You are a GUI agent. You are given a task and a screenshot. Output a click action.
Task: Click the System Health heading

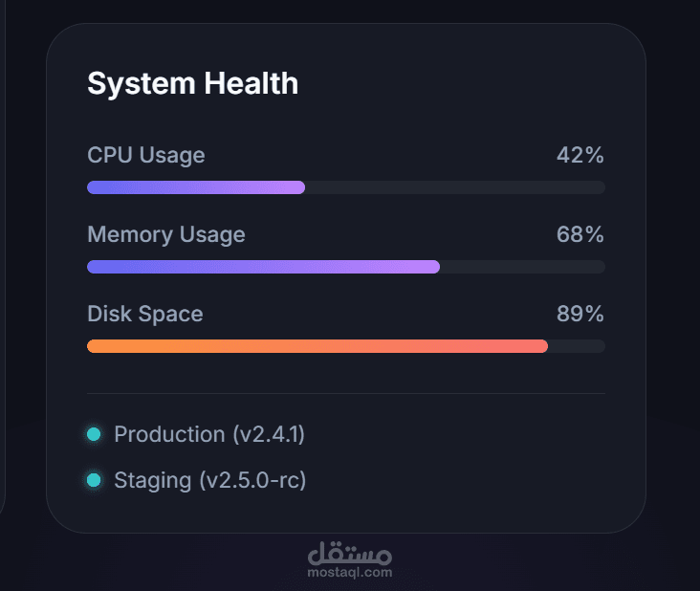coord(192,83)
